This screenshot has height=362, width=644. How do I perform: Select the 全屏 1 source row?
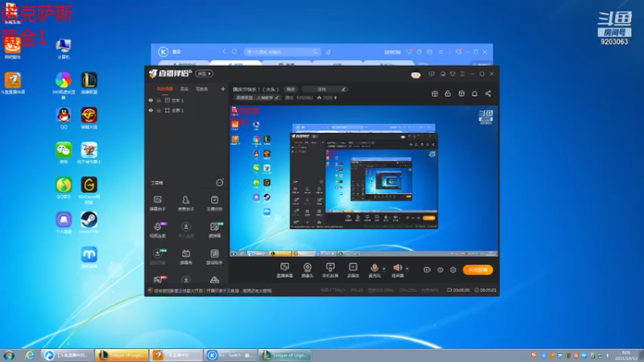187,110
